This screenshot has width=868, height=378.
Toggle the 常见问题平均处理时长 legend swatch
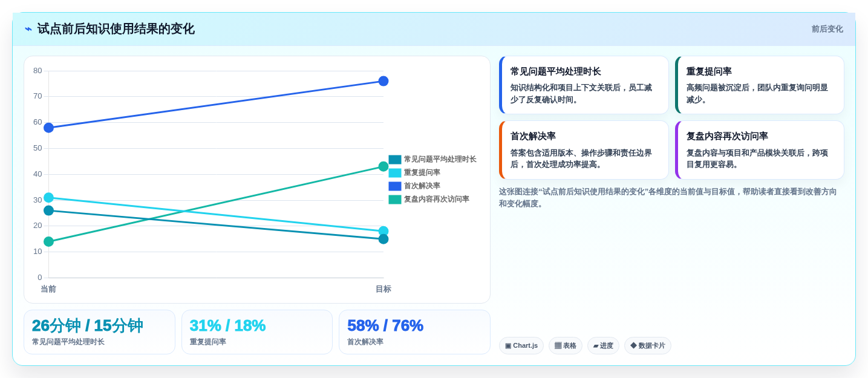pos(395,160)
